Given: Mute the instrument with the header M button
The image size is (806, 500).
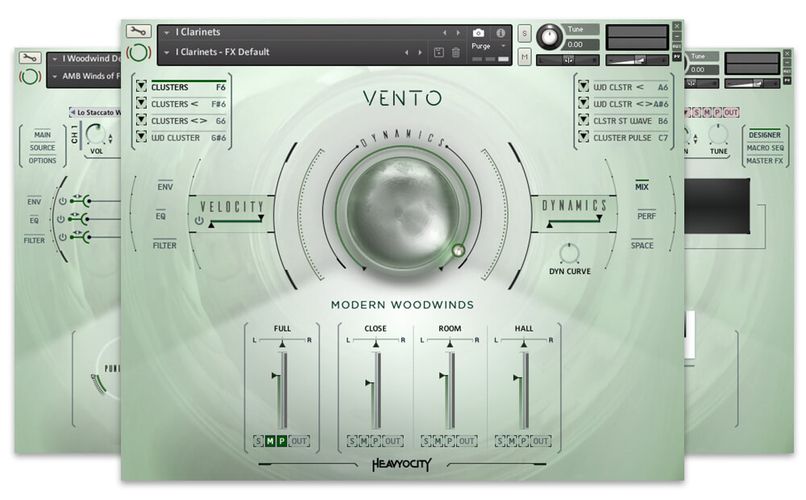Looking at the screenshot, I should coord(525,57).
